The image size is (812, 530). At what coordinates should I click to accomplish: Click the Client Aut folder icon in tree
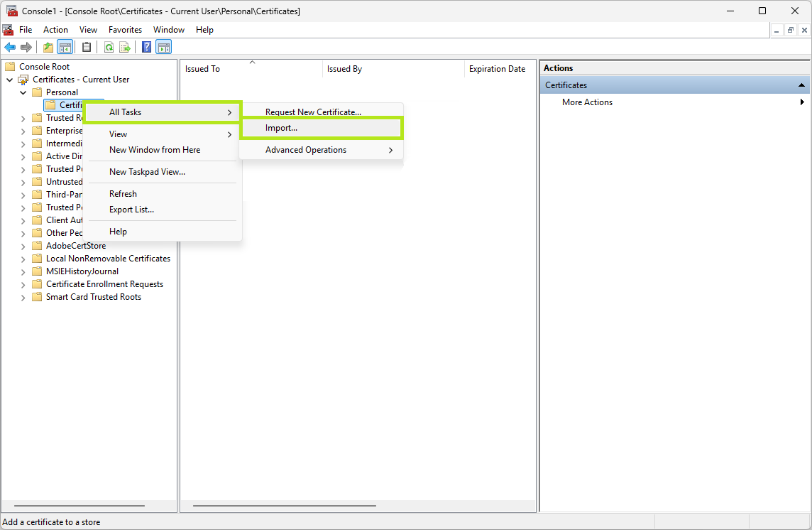point(37,220)
